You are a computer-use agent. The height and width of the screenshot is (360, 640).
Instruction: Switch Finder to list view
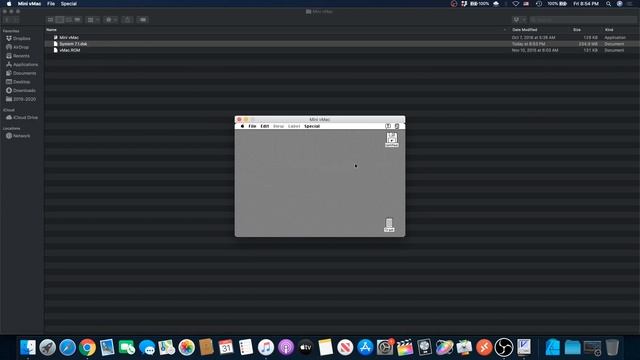(60, 20)
